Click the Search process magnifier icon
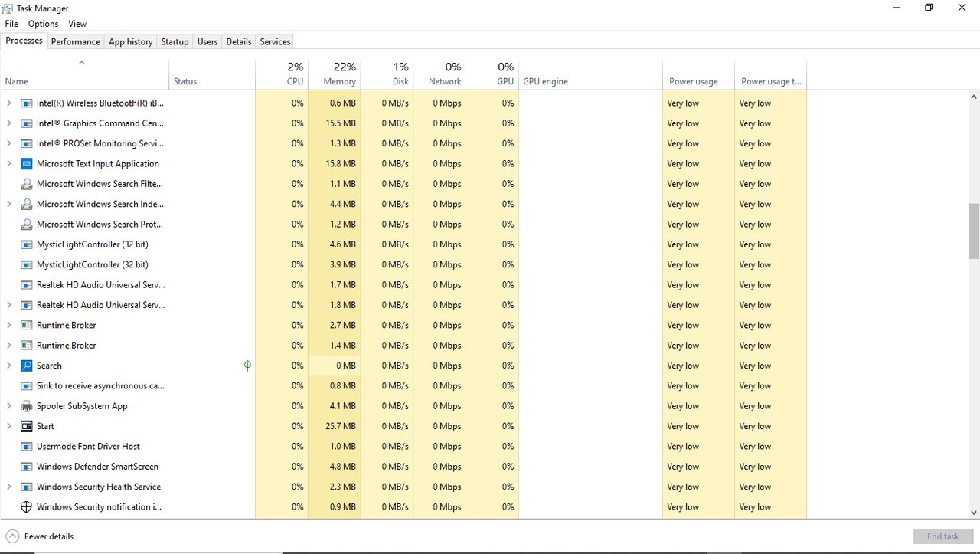Image resolution: width=980 pixels, height=554 pixels. pos(27,366)
